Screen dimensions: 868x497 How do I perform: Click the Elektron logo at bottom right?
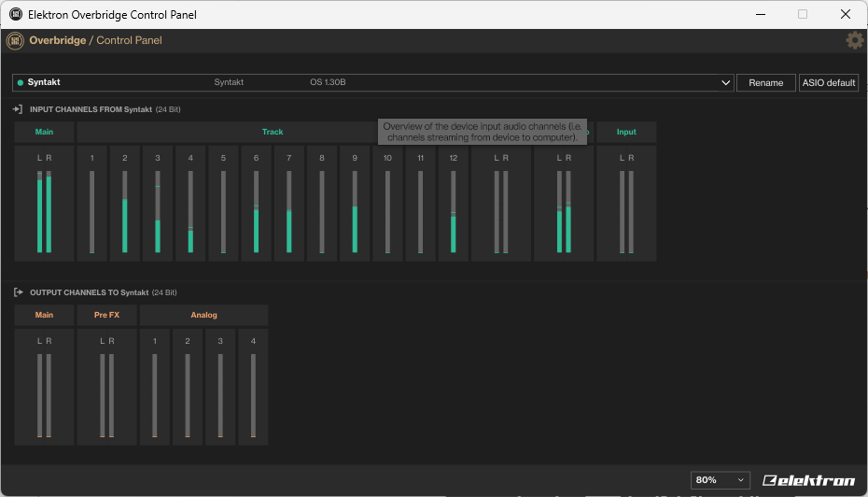[808, 480]
